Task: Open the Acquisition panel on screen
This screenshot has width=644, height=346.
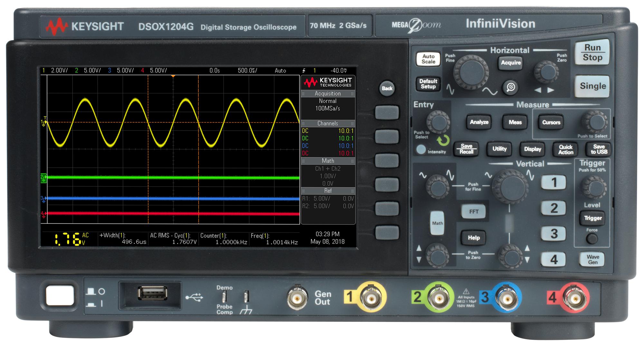Action: (328, 94)
